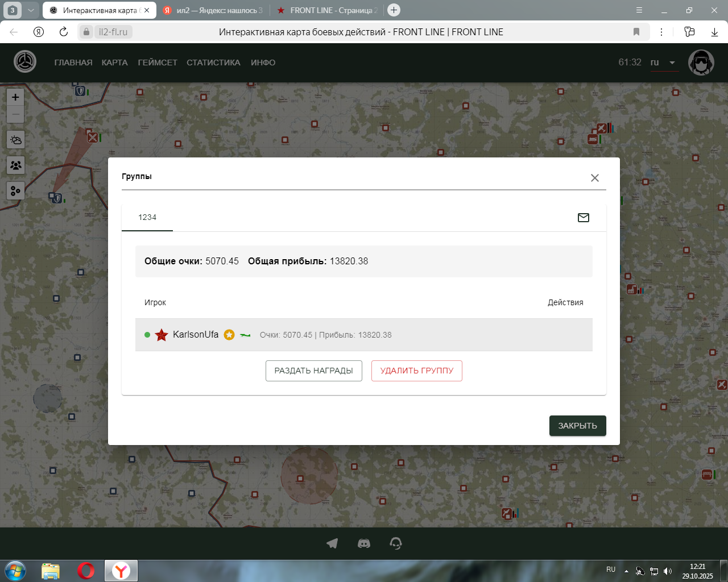Click the 61:32 mission timer
The height and width of the screenshot is (582, 728).
click(630, 63)
